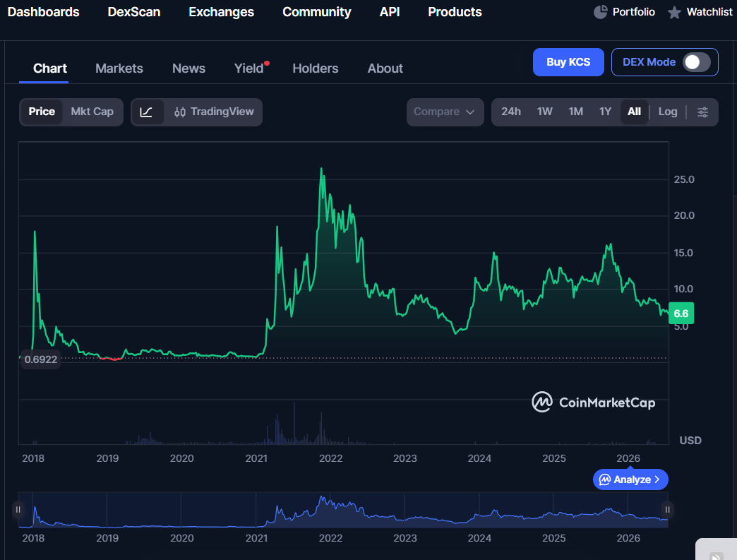
Task: Click the mini range selector chart area
Action: pos(343,510)
